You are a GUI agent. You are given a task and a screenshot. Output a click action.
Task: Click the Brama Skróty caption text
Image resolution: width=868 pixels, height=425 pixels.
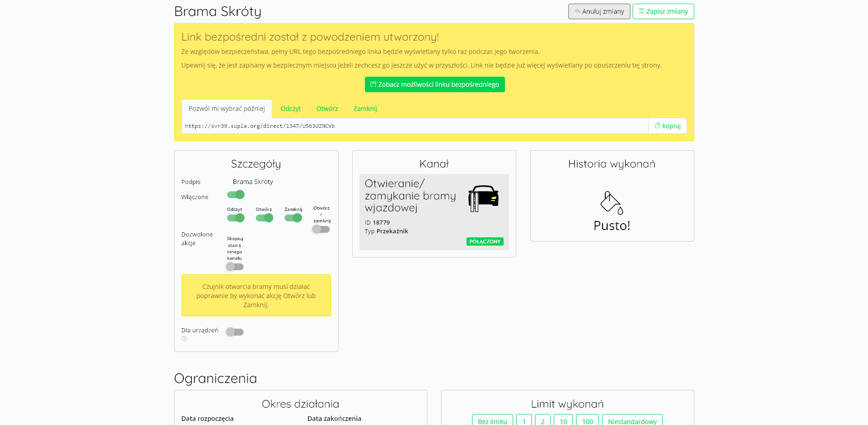point(253,182)
